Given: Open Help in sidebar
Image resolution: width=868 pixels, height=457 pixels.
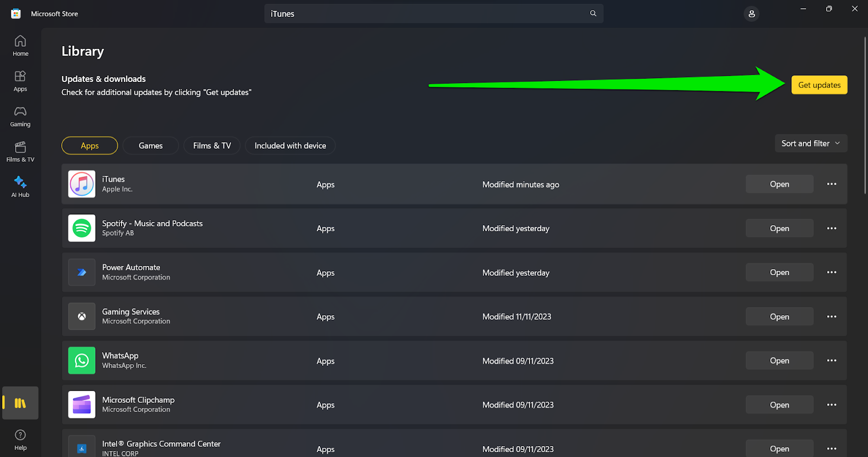Looking at the screenshot, I should (x=21, y=440).
